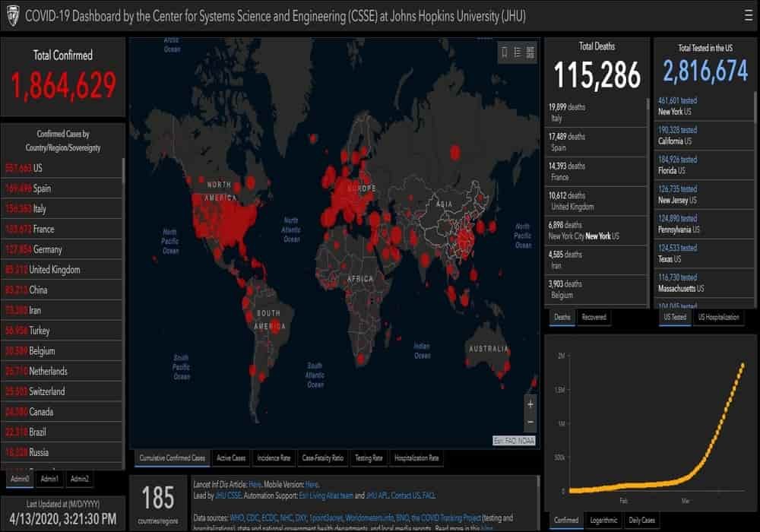Open the Incidence Rate map tab

(x=274, y=458)
